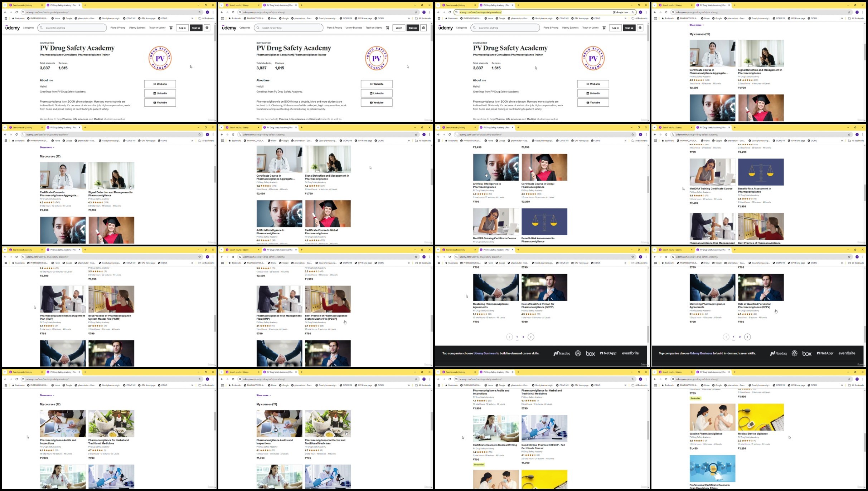This screenshot has height=491, width=868.
Task: Open the All Bookmarks folder in the second row third frame
Action: (x=640, y=141)
